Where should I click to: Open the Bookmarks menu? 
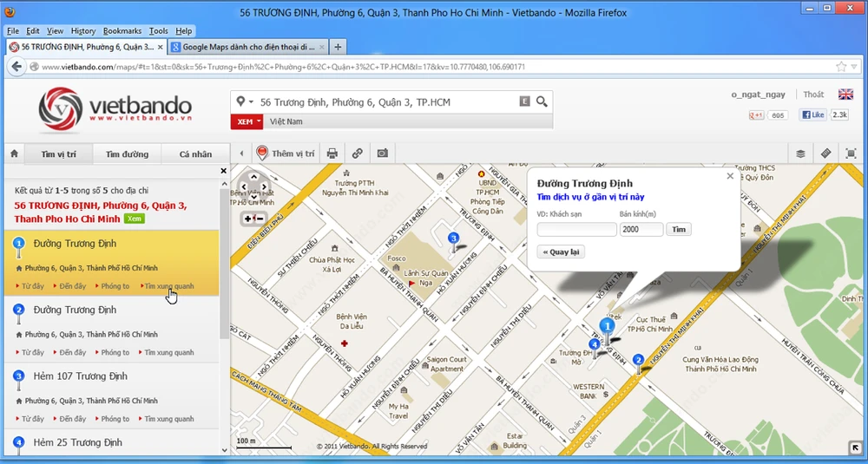[x=122, y=30]
